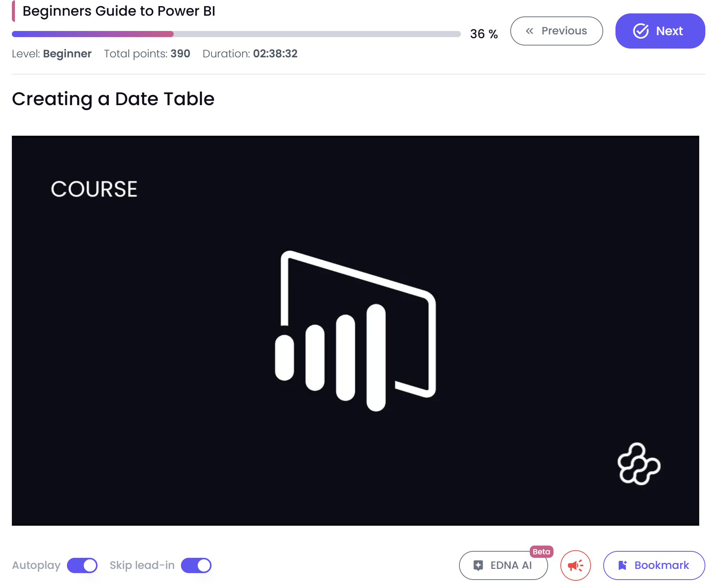The height and width of the screenshot is (588, 726).
Task: Open the Beginners Guide to Power BI title
Action: (119, 11)
